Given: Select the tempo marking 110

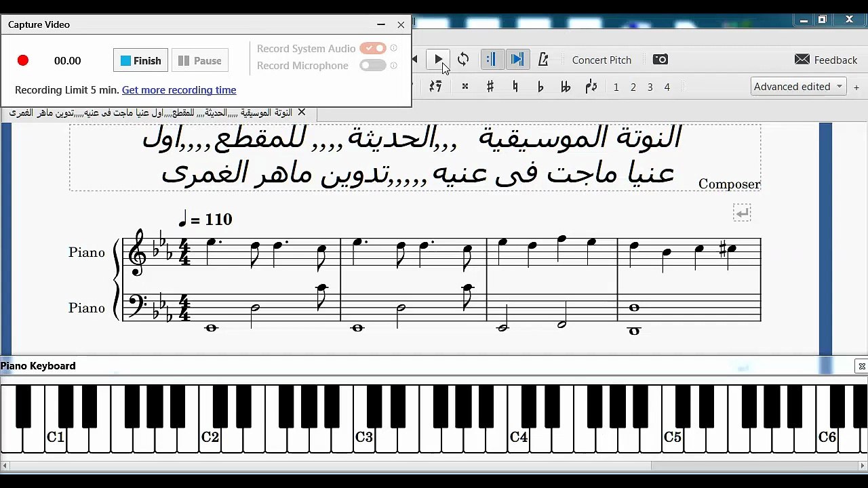Looking at the screenshot, I should (x=205, y=219).
